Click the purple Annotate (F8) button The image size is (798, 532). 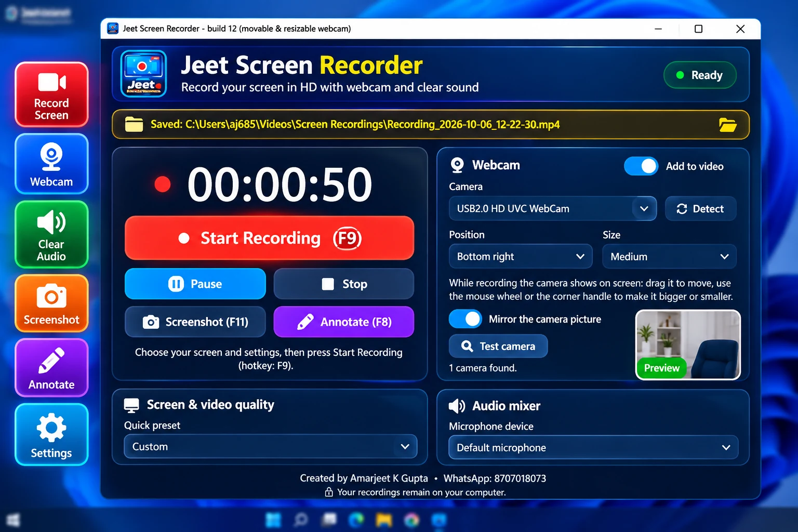pyautogui.click(x=344, y=322)
